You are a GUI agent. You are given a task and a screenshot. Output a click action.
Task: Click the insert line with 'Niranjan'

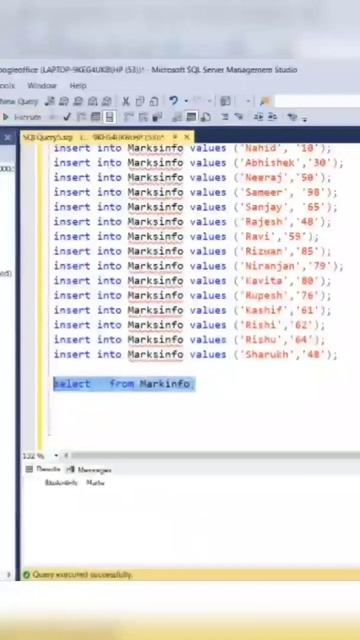pos(199,266)
